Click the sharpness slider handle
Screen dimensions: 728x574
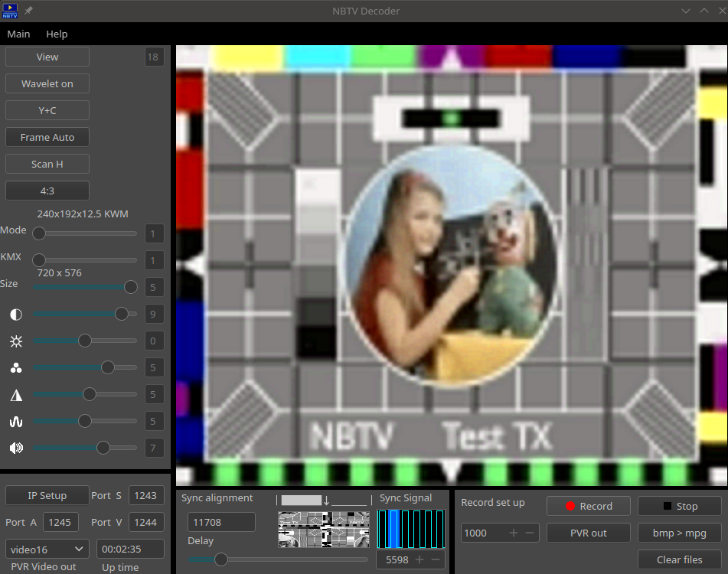click(x=90, y=394)
